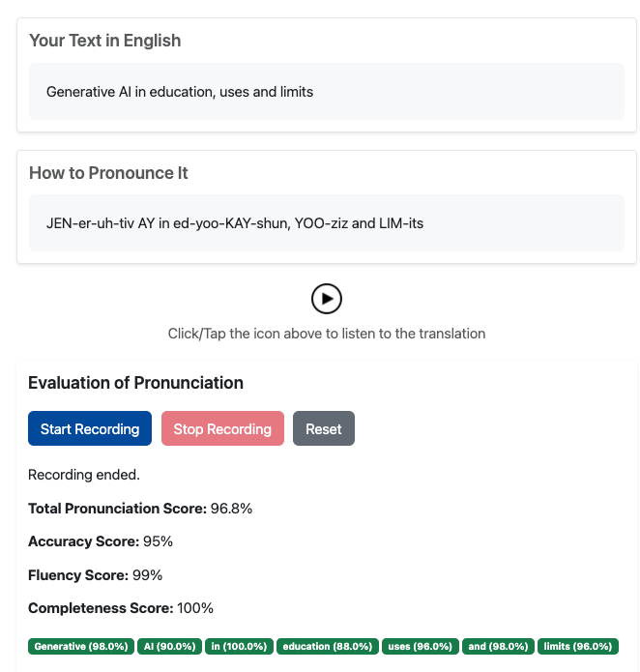
Task: Click the 'How to Pronounce It' heading
Action: click(x=108, y=173)
